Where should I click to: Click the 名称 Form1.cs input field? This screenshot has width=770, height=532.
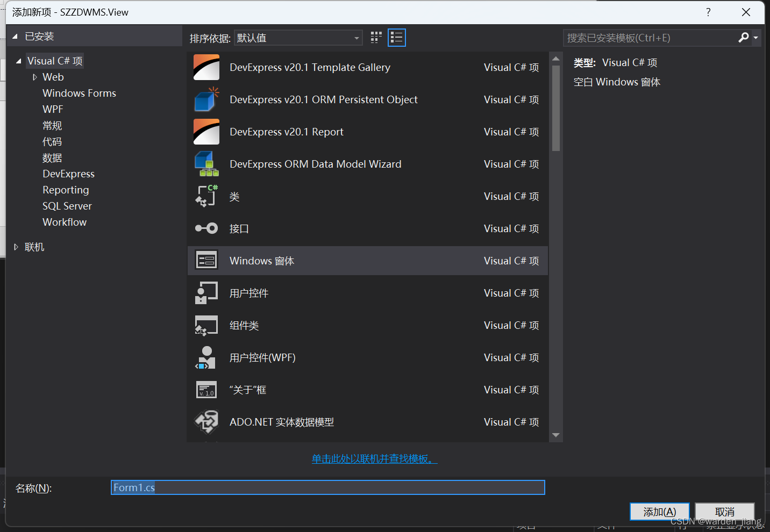coord(328,487)
